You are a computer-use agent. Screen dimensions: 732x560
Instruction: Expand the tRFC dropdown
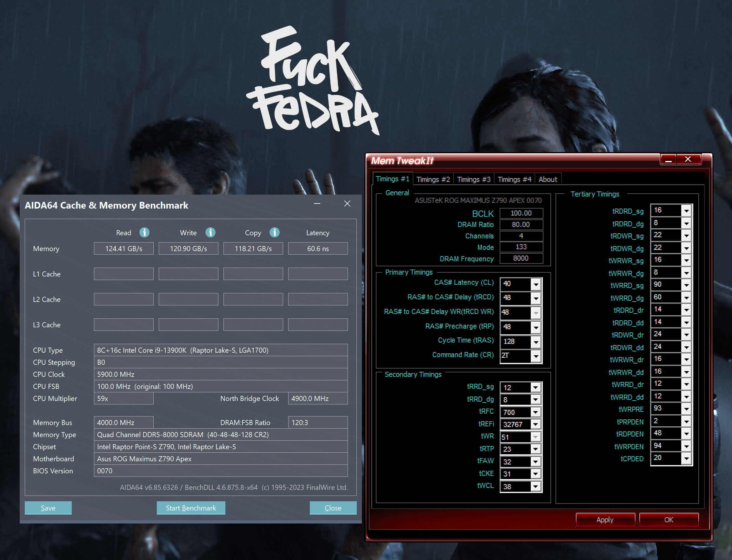point(536,412)
